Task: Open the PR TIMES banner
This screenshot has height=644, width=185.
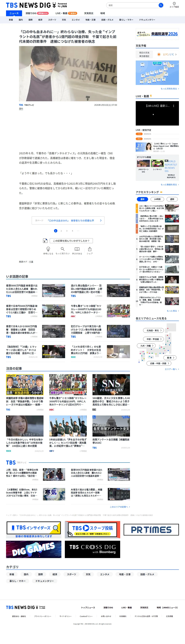Action: [x=151, y=529]
